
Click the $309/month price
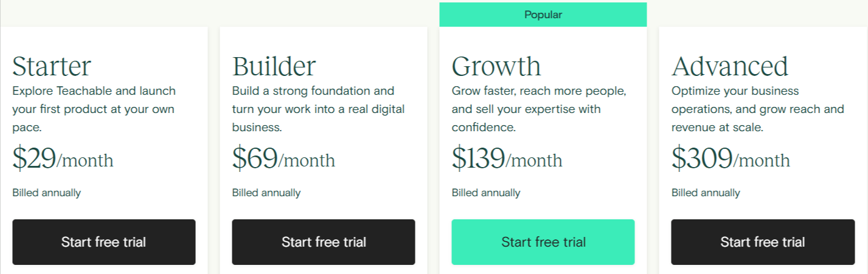coord(731,159)
